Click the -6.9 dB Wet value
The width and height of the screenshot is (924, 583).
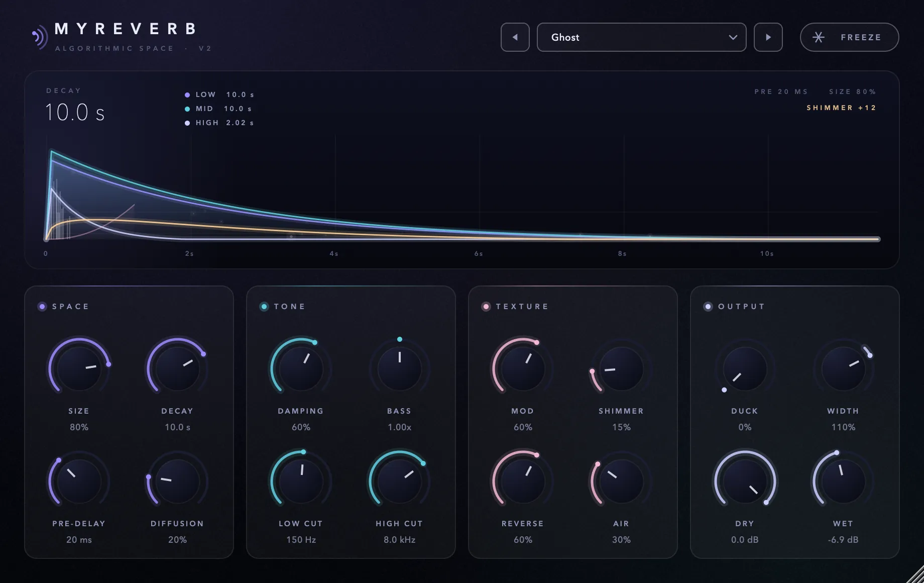tap(843, 539)
